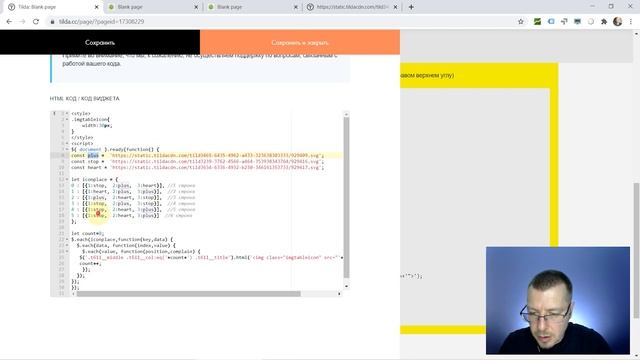
Task: Open the blue square extension icon
Action: point(551,22)
